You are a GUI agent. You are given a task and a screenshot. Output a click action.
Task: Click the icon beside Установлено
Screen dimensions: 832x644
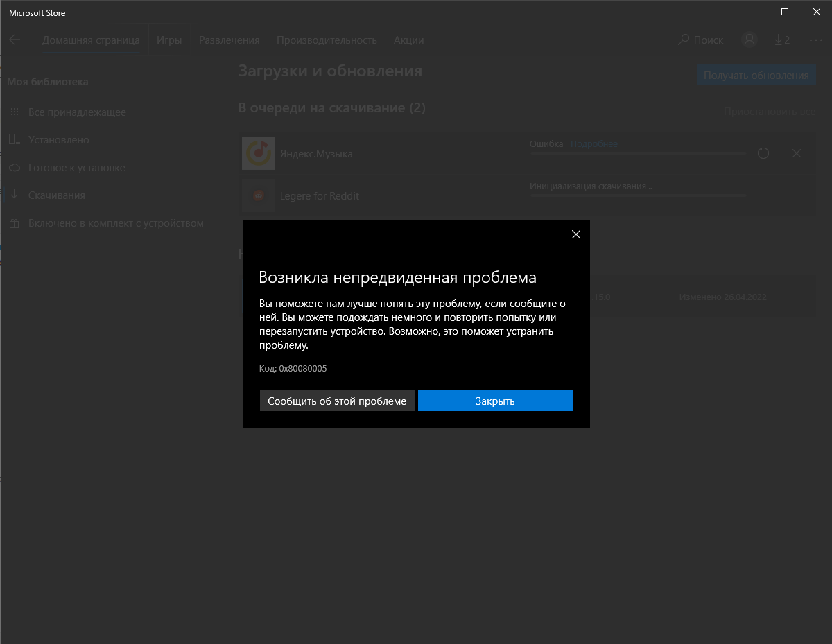point(15,140)
